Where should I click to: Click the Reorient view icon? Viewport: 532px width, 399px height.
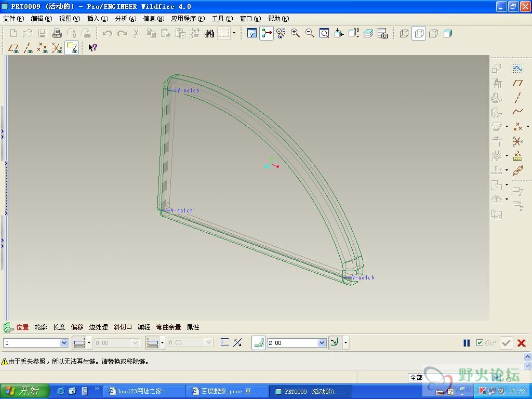(x=339, y=33)
